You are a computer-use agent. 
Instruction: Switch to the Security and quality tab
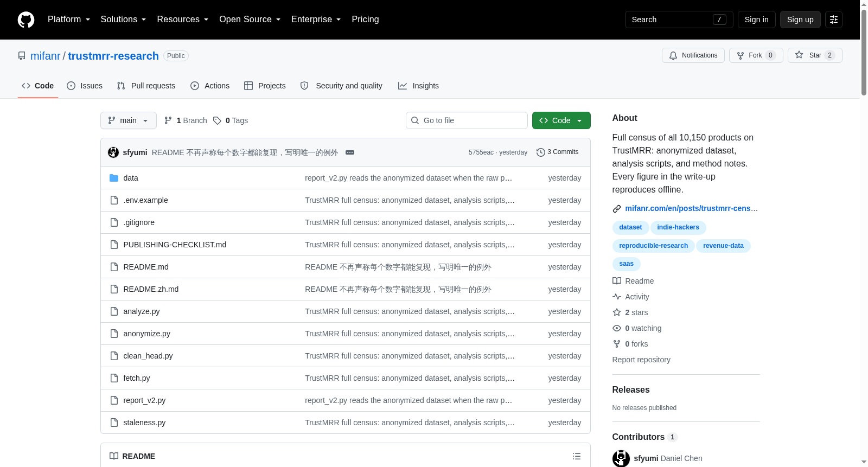(341, 86)
